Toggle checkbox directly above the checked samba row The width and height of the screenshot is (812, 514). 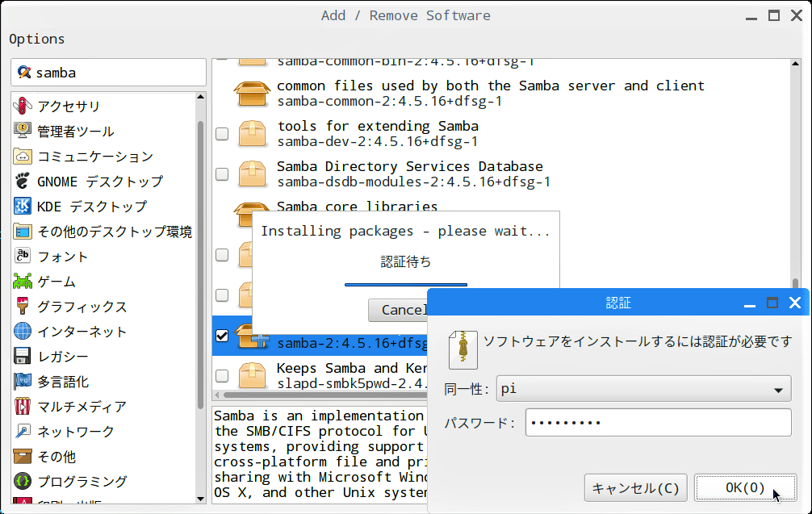click(222, 295)
